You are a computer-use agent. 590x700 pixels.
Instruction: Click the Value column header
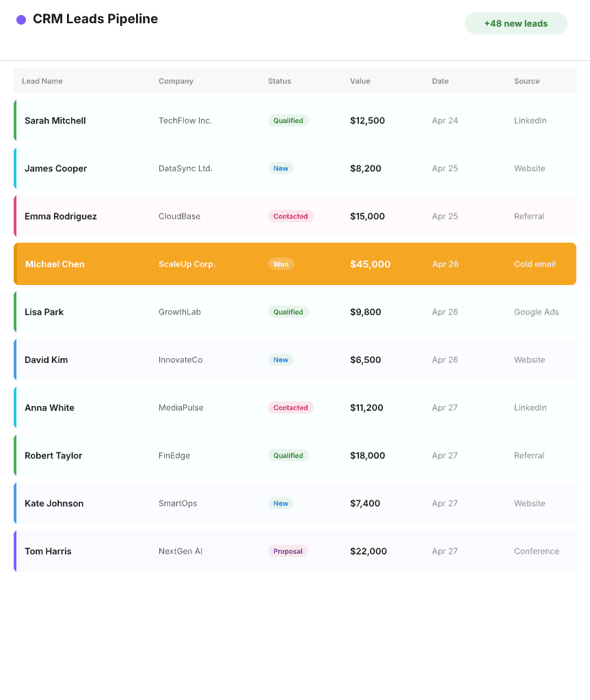[x=360, y=81]
